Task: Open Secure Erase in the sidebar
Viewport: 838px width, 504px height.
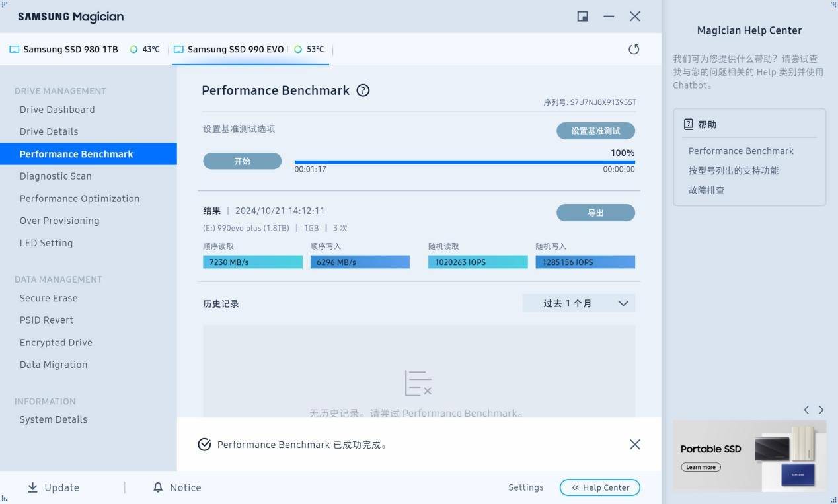Action: (48, 298)
